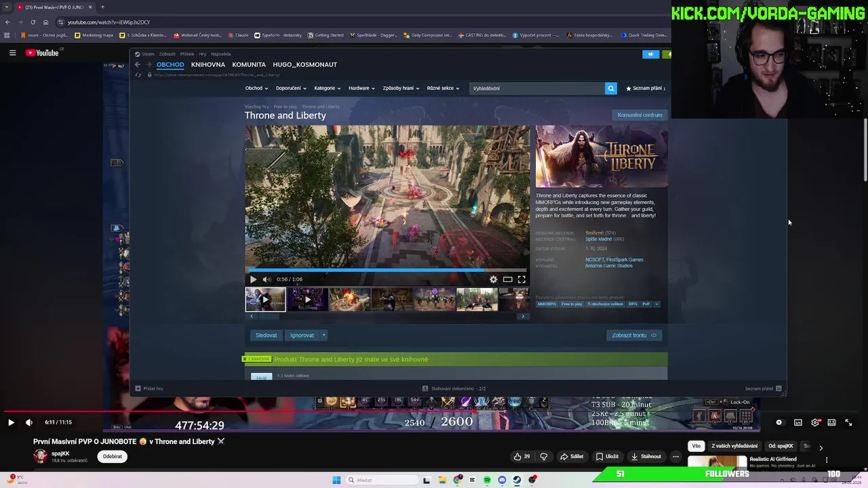
Task: Expand the Doporučení dropdown
Action: [x=291, y=88]
